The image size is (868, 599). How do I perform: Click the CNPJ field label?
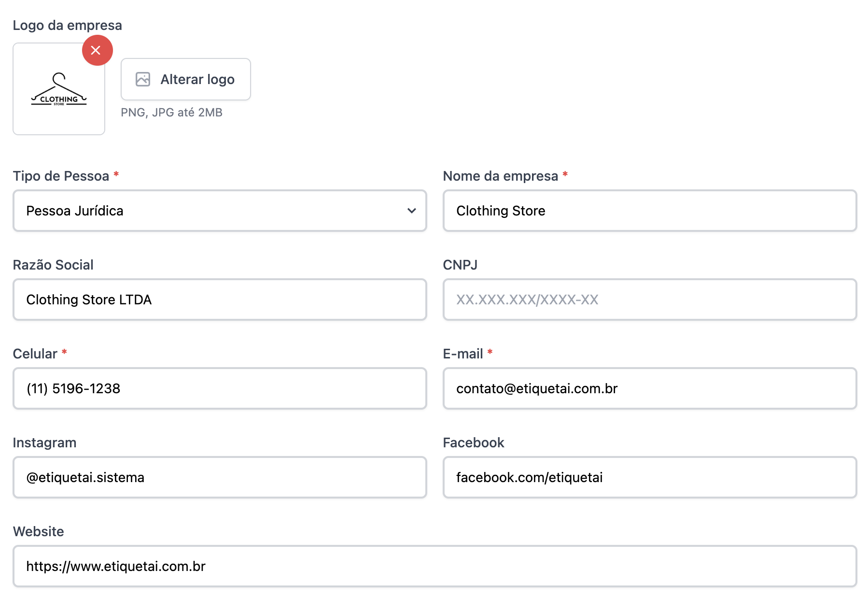point(460,265)
